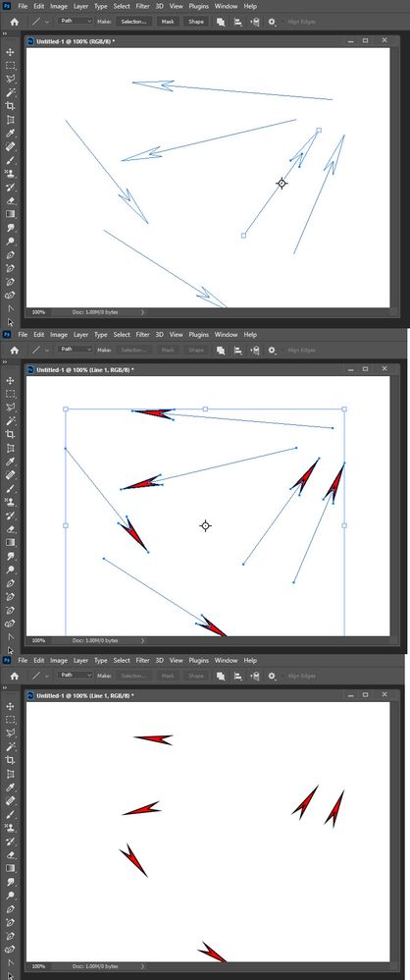Choose Eraser tool in the bounding-box window
This screenshot has width=410, height=980.
10,529
